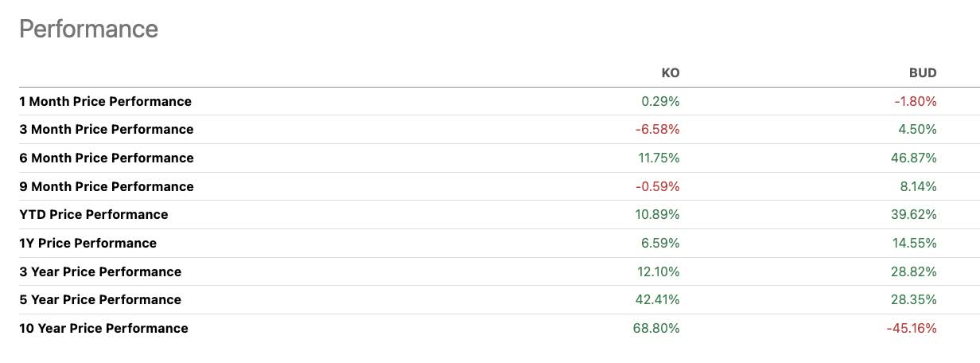Click the YTD Price Performance label
Image resolution: width=980 pixels, height=363 pixels.
(94, 214)
